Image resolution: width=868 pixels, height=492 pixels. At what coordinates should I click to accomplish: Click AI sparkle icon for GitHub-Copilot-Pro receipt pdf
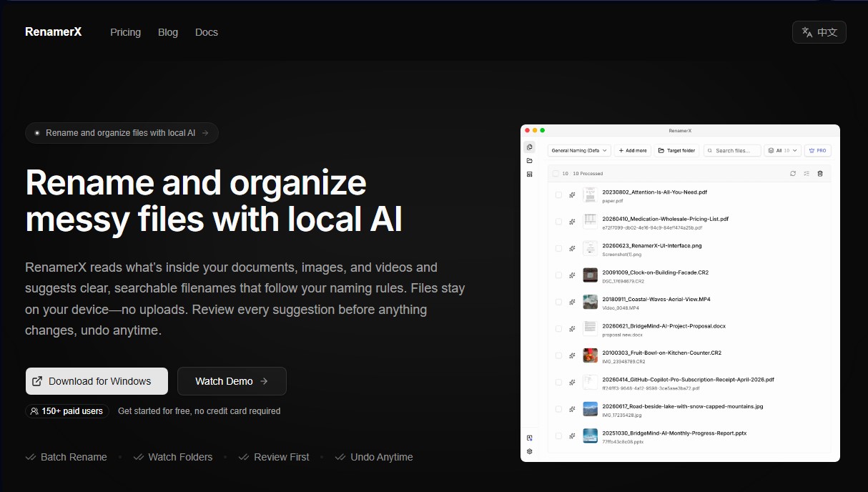pyautogui.click(x=572, y=383)
